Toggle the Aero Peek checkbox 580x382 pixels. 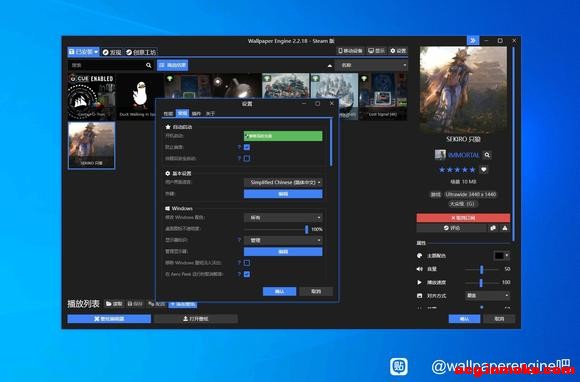coord(247,274)
